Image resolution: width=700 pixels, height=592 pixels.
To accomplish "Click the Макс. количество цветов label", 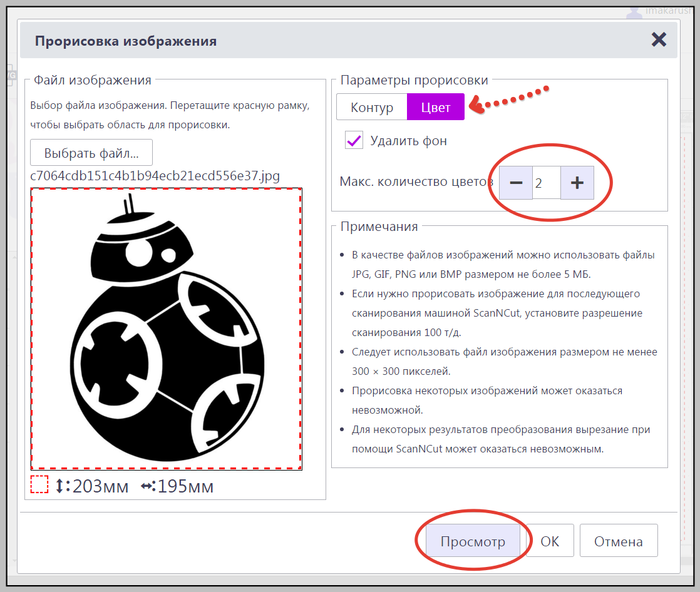I will [x=416, y=181].
